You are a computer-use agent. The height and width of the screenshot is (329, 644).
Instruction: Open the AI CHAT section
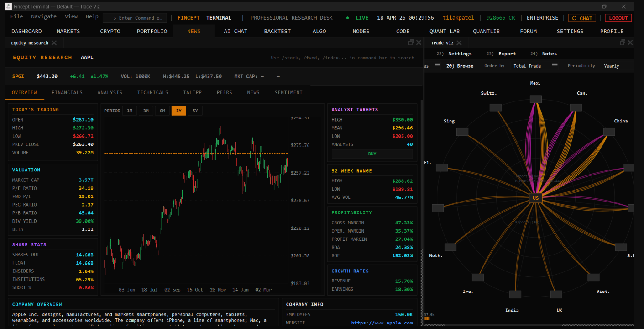tap(236, 31)
